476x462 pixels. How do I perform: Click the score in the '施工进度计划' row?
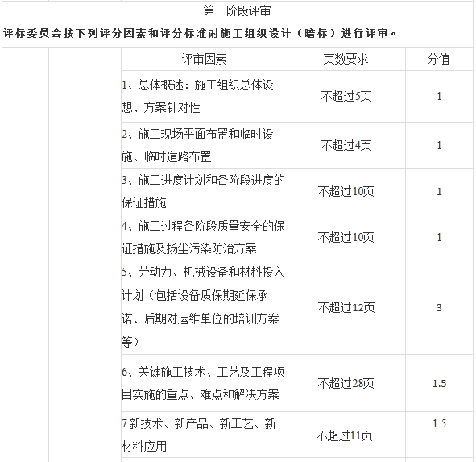click(x=439, y=191)
